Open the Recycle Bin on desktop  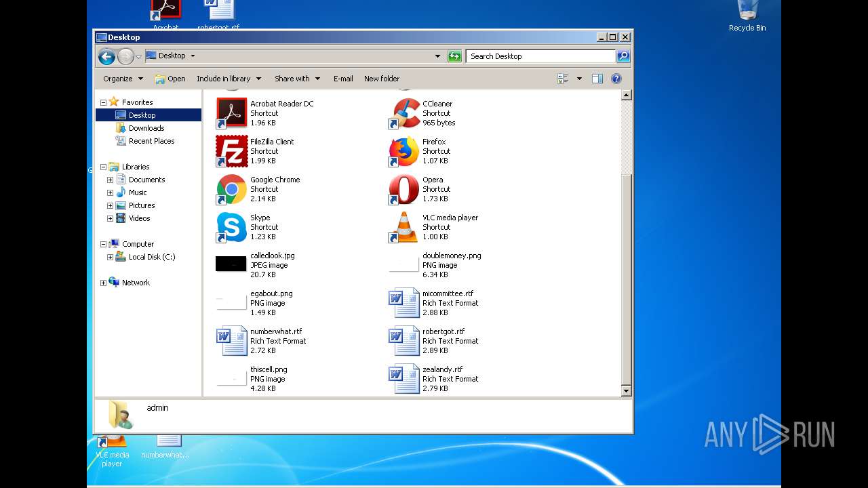pyautogui.click(x=747, y=16)
